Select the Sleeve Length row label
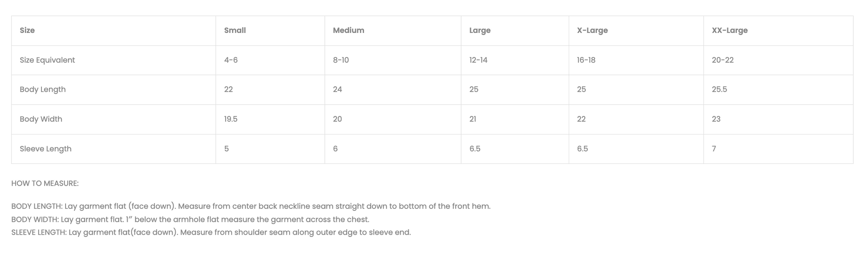 45,149
